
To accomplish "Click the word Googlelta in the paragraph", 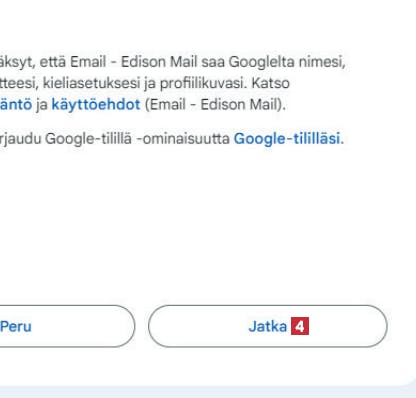I will [261, 62].
